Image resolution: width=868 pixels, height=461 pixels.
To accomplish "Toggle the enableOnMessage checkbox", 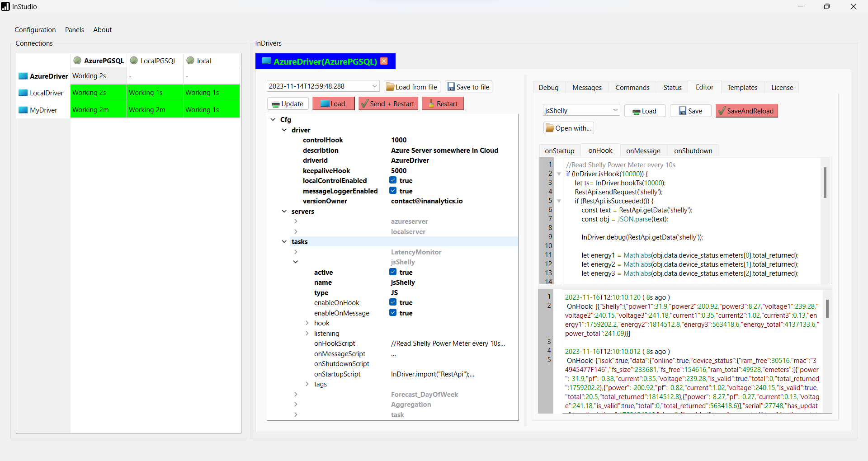I will pos(393,313).
